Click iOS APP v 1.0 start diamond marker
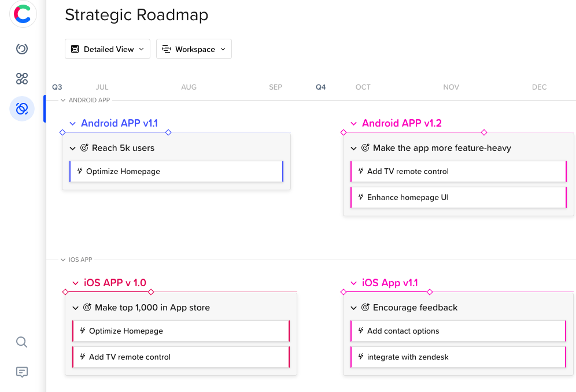Viewport: 576px width, 392px height. (x=65, y=292)
